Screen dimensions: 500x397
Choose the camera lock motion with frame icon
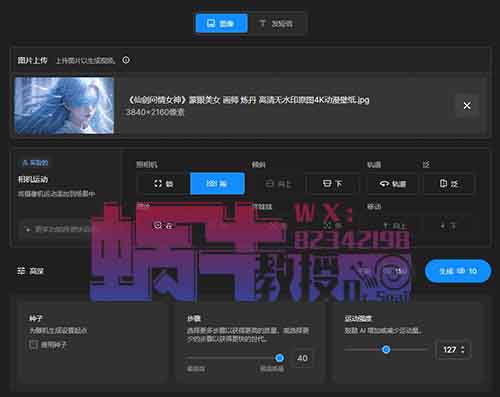163,184
